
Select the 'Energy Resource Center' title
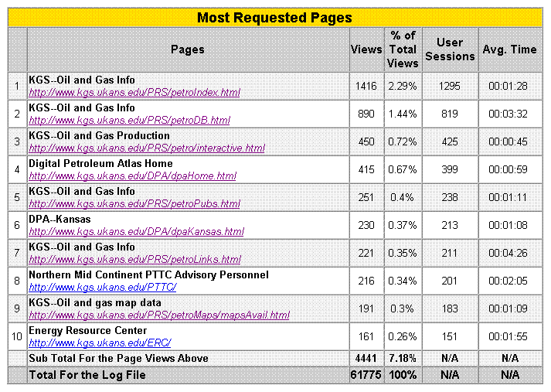click(88, 330)
